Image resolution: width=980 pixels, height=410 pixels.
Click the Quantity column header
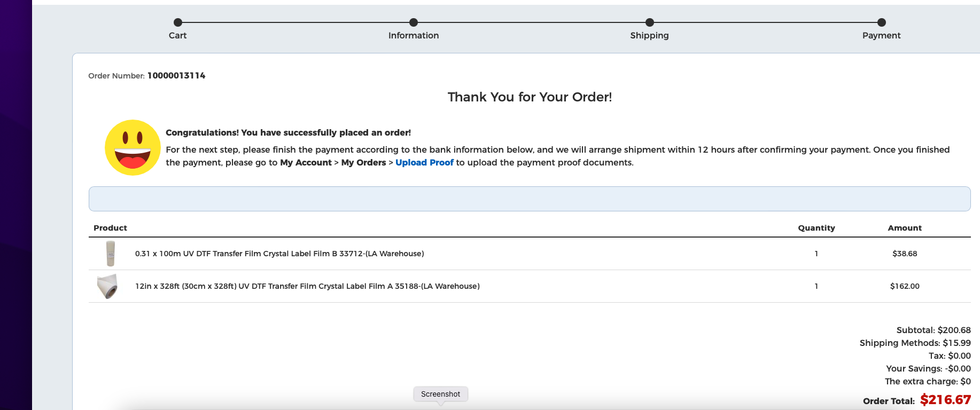[x=816, y=228]
